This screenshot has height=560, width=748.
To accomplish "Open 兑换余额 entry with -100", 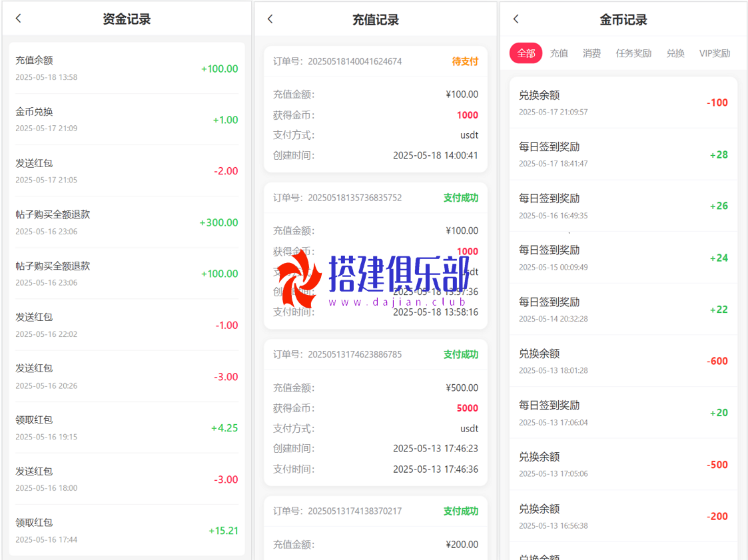I will pos(623,103).
